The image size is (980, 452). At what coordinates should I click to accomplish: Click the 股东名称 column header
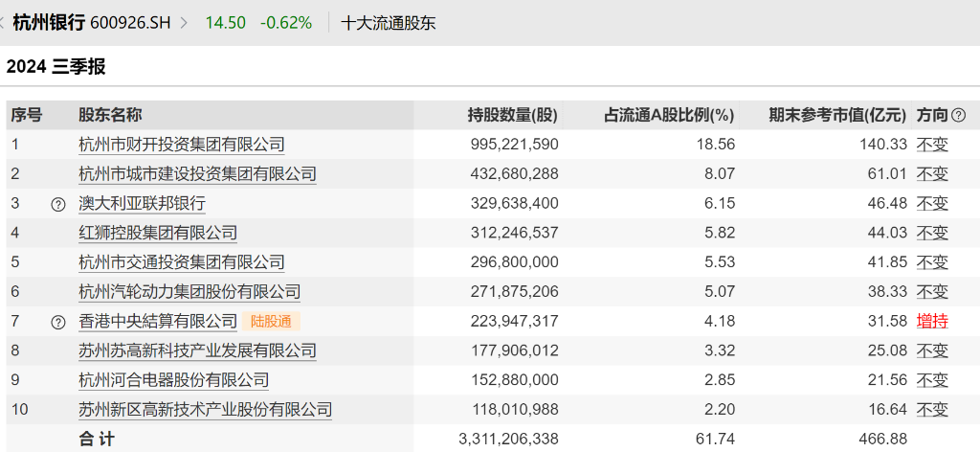tap(110, 115)
